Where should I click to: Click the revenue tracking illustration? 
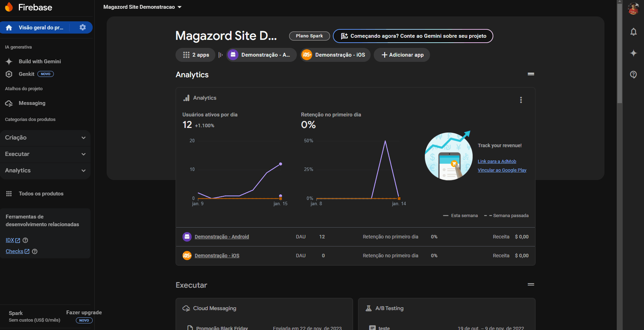pyautogui.click(x=449, y=156)
